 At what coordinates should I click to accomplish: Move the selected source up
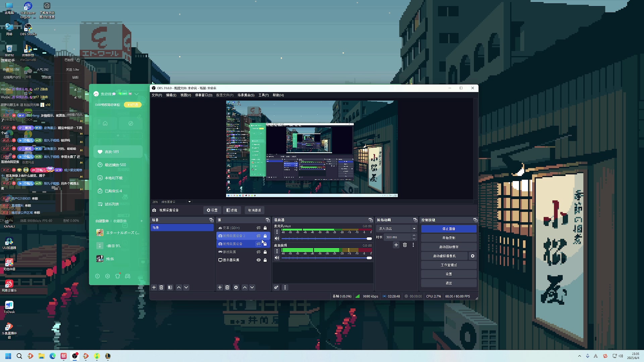coord(245,287)
